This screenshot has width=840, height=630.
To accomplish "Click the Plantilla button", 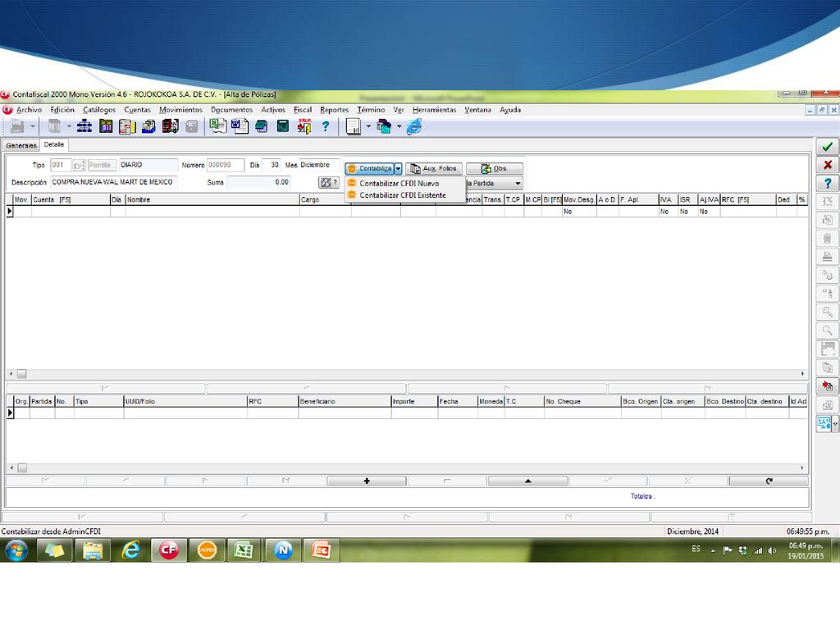I will [x=100, y=165].
